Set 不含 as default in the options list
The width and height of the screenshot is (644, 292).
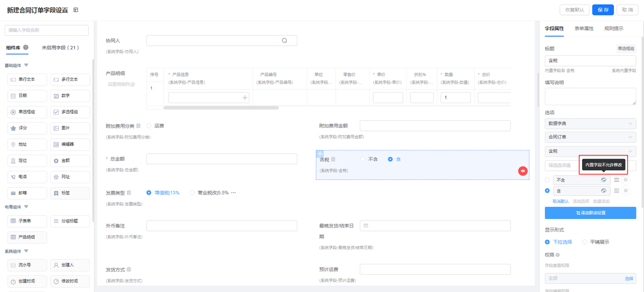[x=548, y=180]
